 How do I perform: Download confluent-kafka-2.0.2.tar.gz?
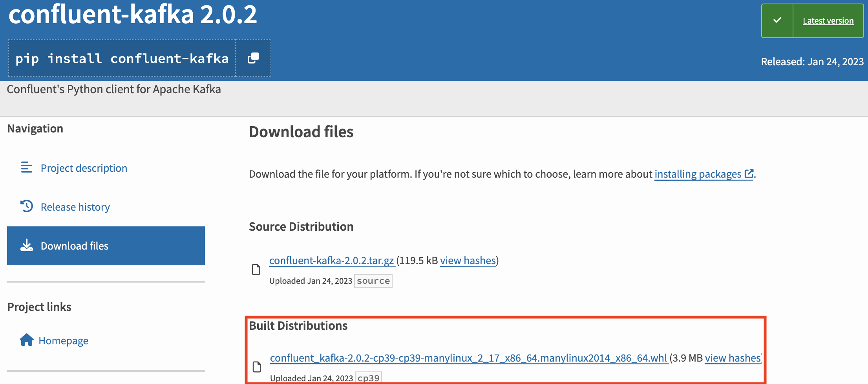(x=332, y=261)
